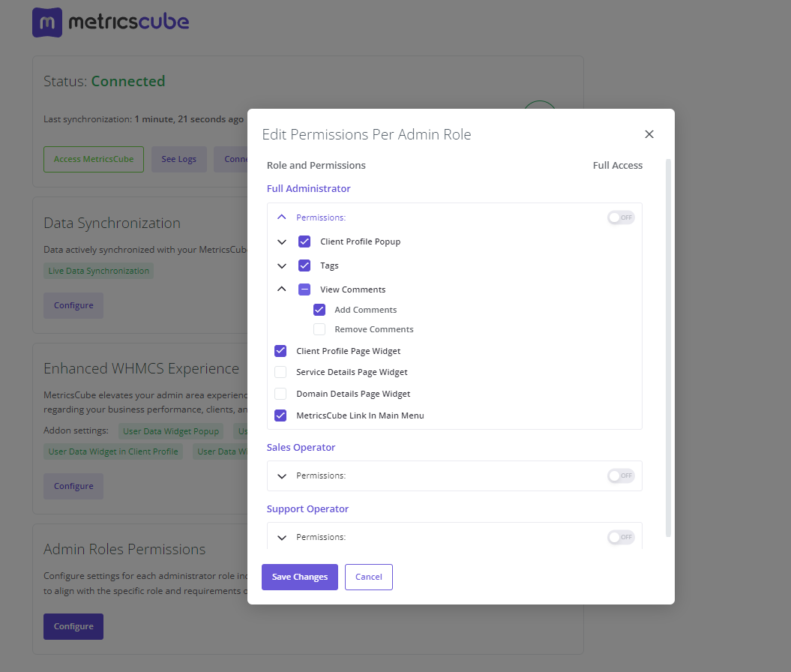Click the Connected status text
Image resolution: width=791 pixels, height=672 pixels.
(x=128, y=81)
